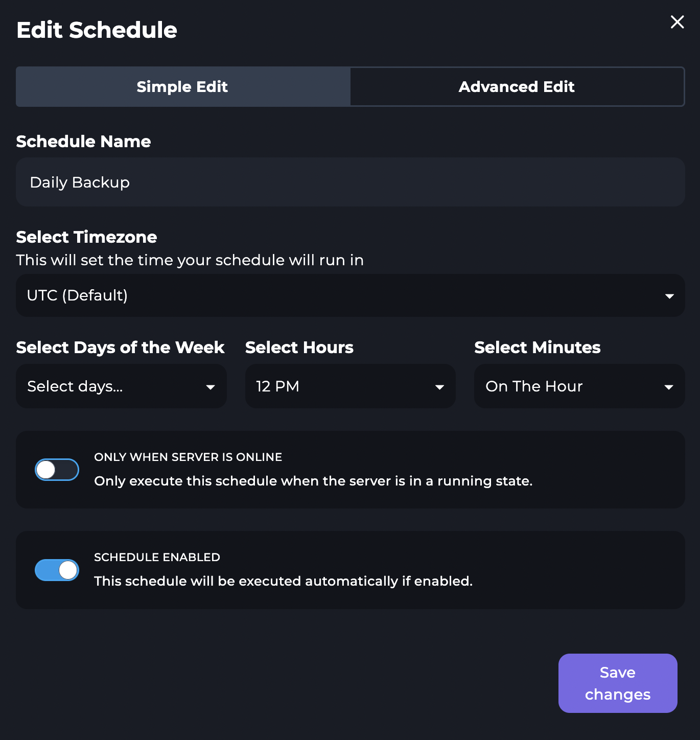Disable the Schedule Enabled toggle
This screenshot has height=740, width=700.
click(57, 570)
